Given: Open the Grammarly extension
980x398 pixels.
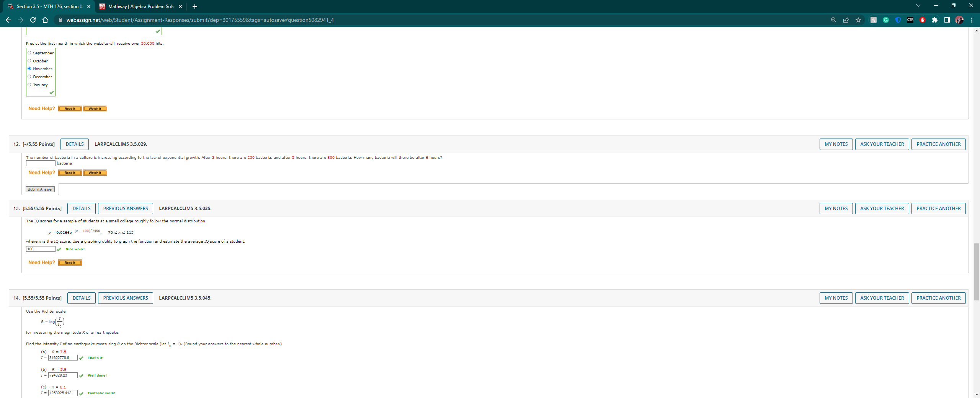Looking at the screenshot, I should click(886, 20).
